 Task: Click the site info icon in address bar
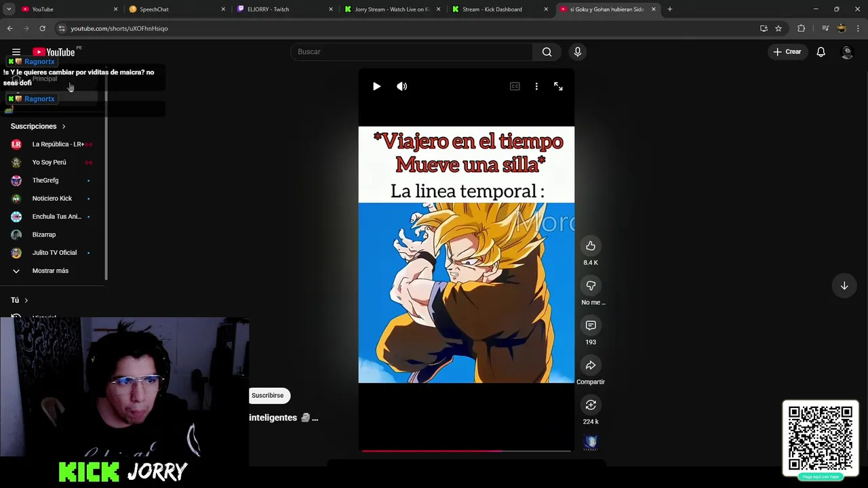[62, 28]
